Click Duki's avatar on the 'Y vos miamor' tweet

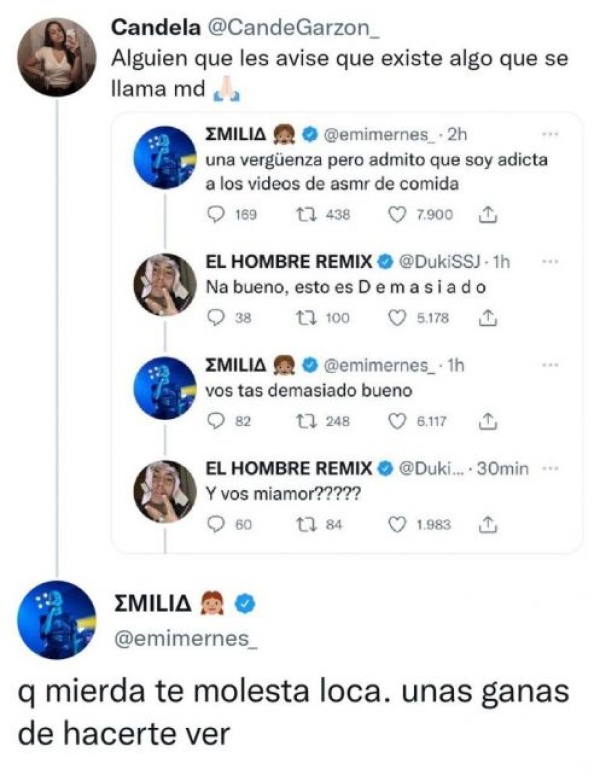coord(165,491)
